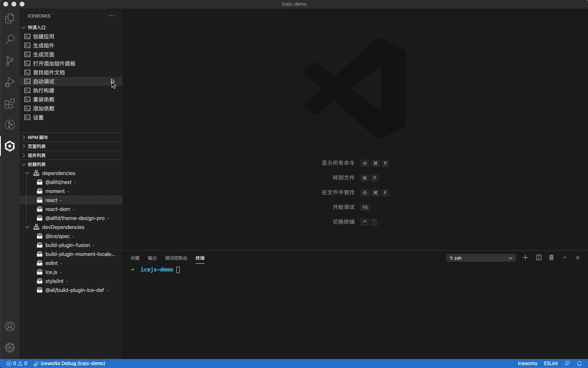The image size is (588, 368).
Task: Kill terminal with trash icon
Action: (x=552, y=258)
